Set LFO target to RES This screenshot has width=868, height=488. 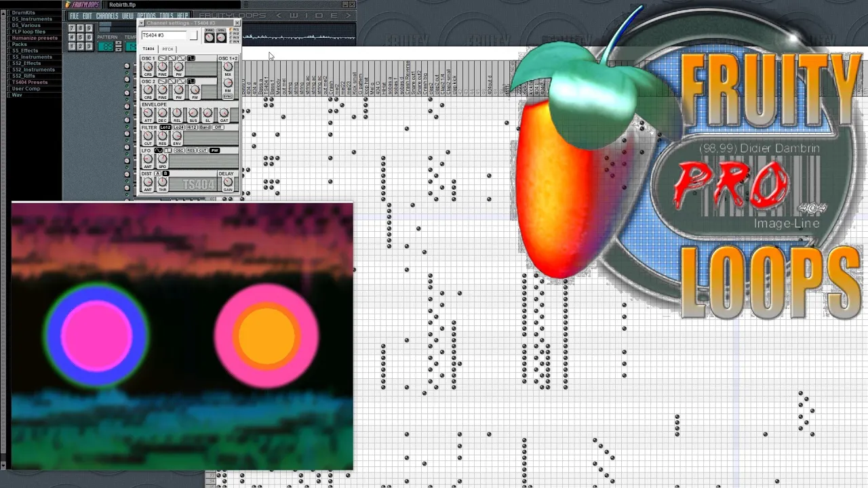click(x=191, y=150)
